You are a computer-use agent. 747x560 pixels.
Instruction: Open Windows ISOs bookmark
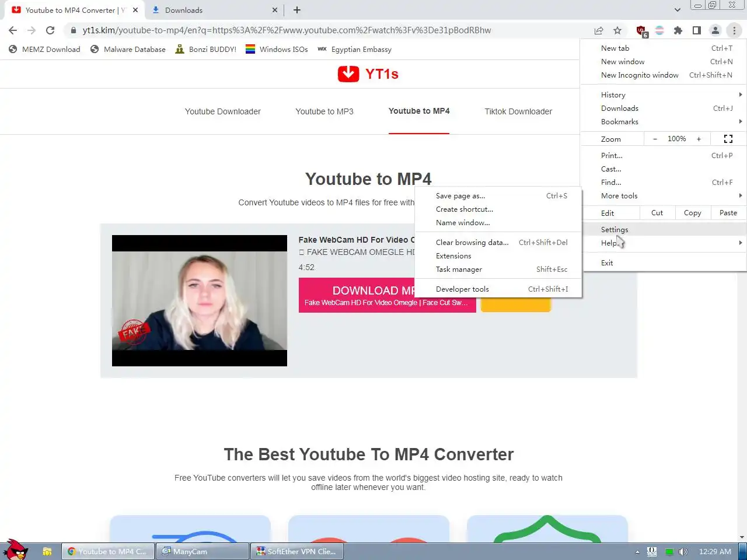point(277,50)
